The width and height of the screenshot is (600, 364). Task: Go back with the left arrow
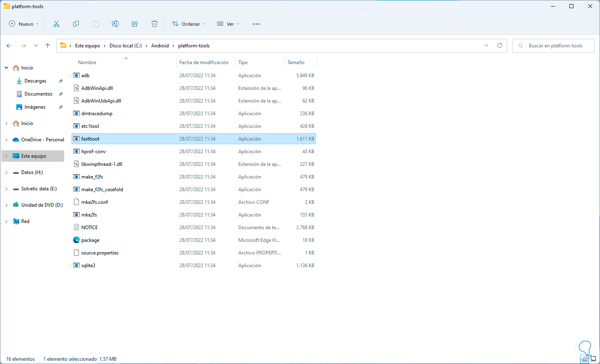(9, 46)
